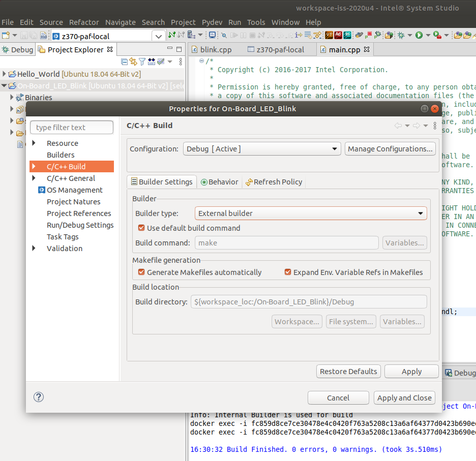Open the Builder type dropdown
The image size is (476, 461).
tap(311, 213)
